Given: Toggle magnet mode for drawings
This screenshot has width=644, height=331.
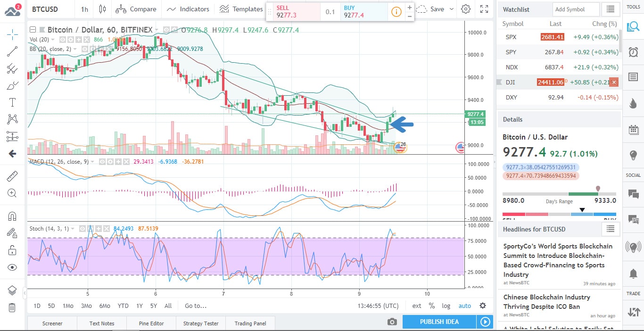Looking at the screenshot, I should [12, 216].
